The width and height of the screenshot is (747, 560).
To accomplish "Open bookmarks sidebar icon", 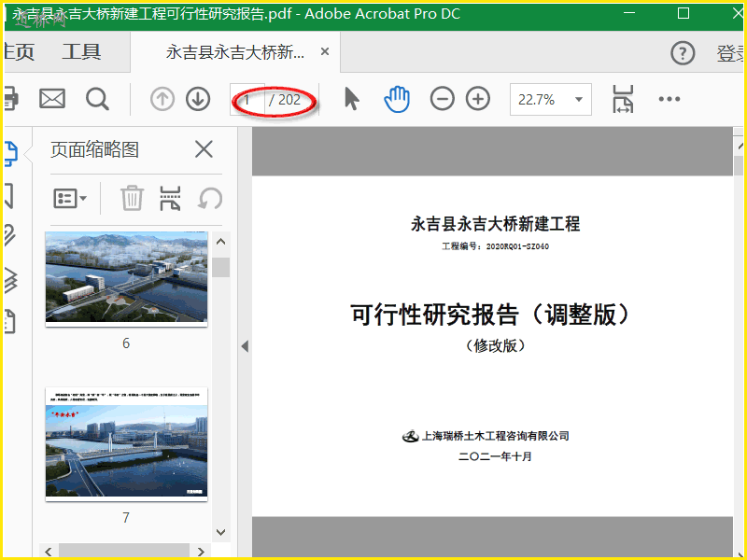I will tap(9, 196).
